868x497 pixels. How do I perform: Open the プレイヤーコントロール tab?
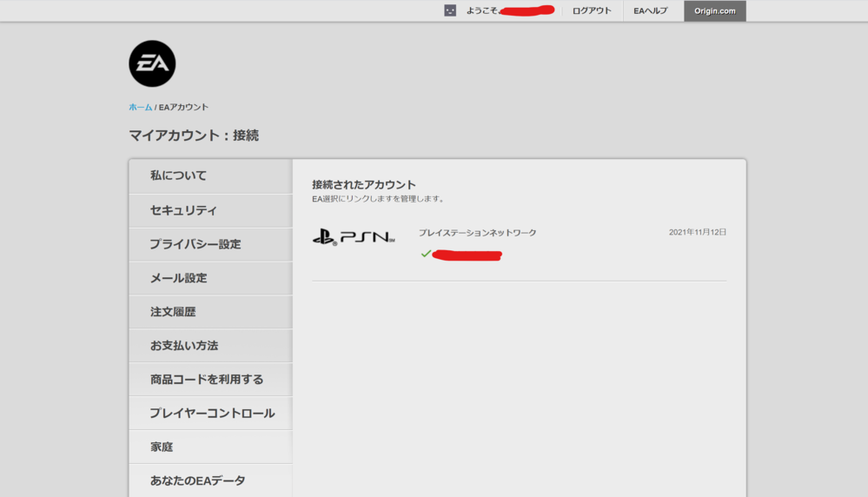point(211,413)
